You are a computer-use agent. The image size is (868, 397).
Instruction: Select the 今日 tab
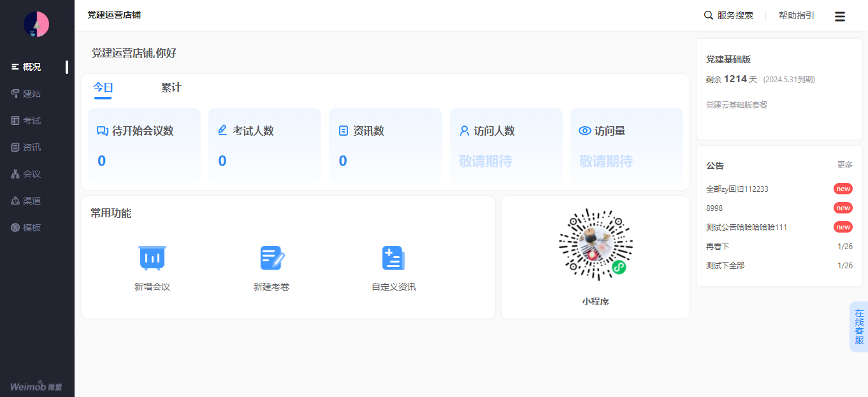coord(103,88)
